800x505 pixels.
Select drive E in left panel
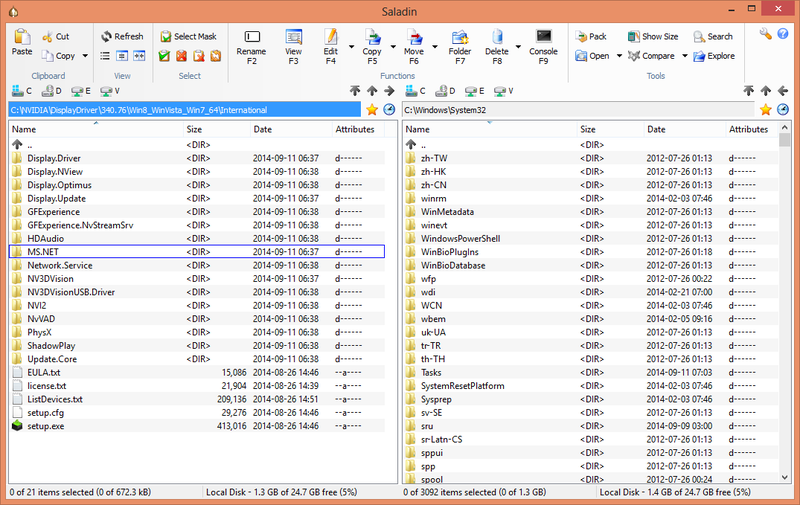(x=81, y=91)
